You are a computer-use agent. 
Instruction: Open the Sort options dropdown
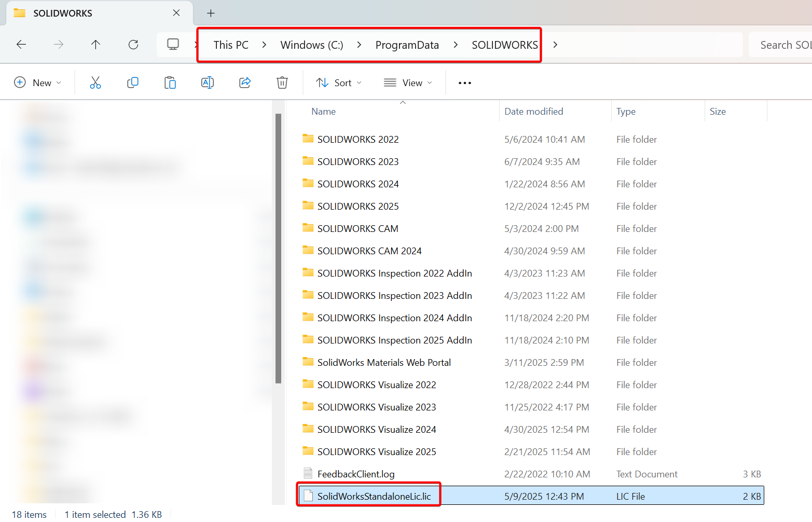[x=339, y=83]
